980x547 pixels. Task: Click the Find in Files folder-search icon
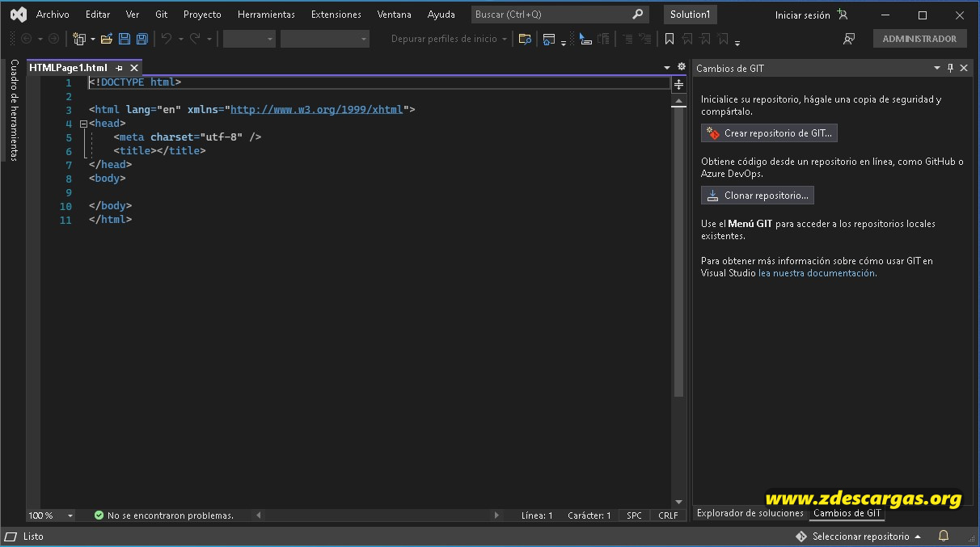coord(525,39)
